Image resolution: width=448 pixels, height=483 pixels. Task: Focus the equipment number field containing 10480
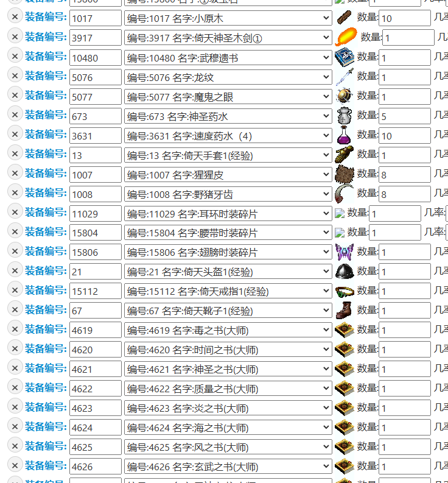click(x=96, y=57)
